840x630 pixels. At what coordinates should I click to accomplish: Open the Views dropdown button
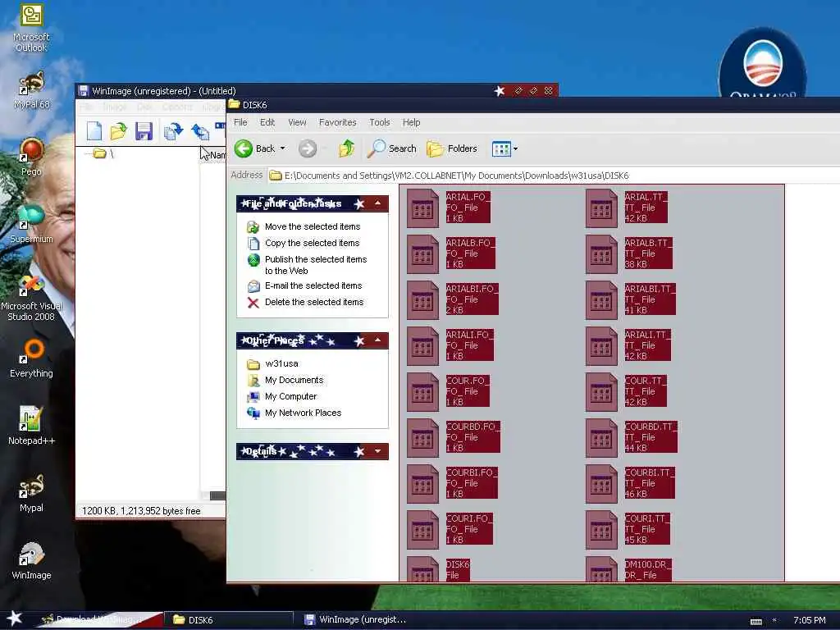504,149
